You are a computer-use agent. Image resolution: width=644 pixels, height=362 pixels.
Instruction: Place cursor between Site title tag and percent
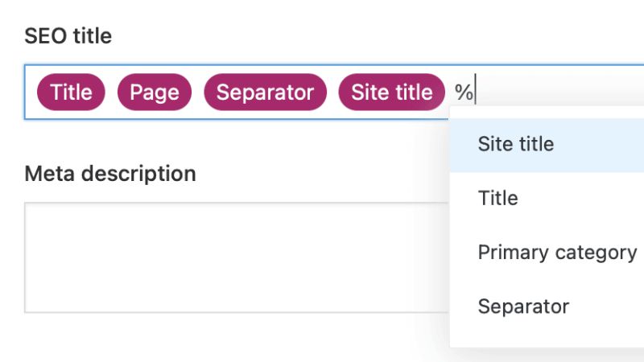click(x=450, y=93)
